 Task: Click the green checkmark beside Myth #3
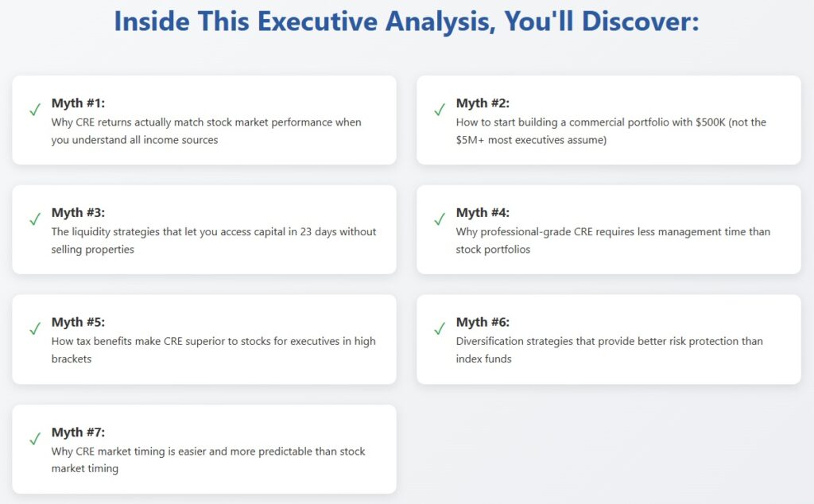tap(35, 219)
